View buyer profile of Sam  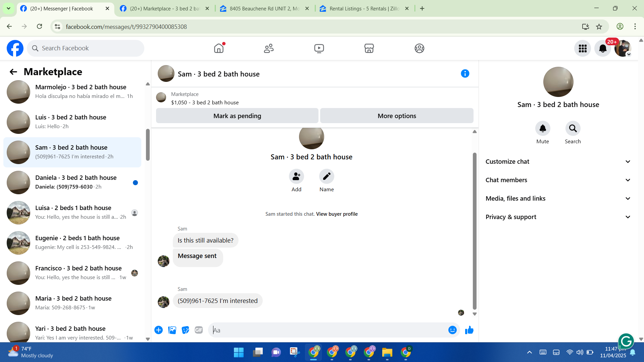(x=337, y=214)
